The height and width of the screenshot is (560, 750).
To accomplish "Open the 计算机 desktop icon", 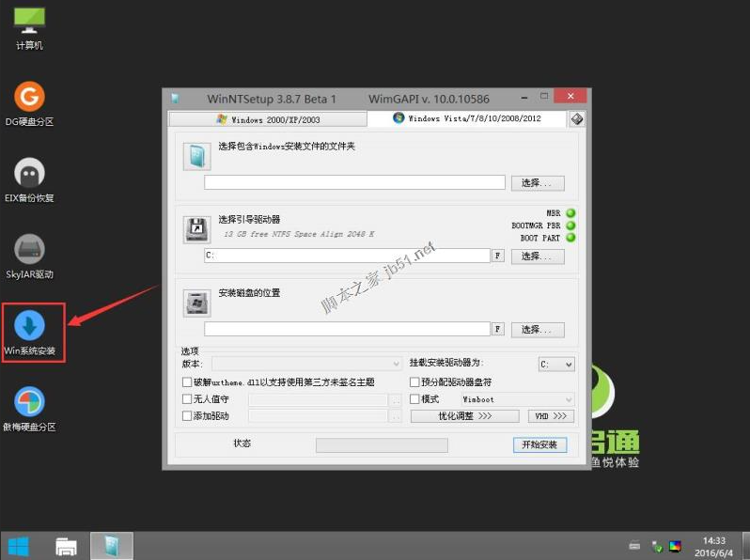I will click(x=29, y=28).
